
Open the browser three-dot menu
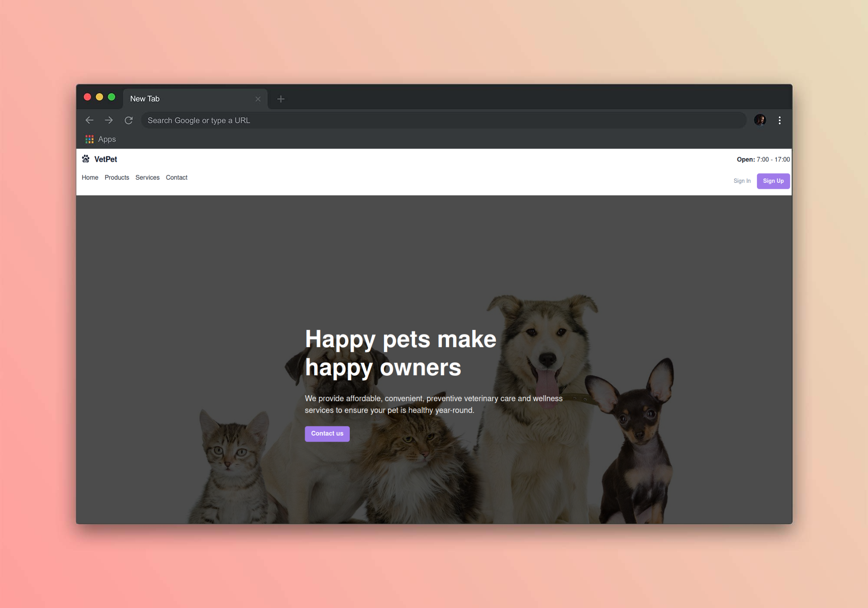click(779, 120)
